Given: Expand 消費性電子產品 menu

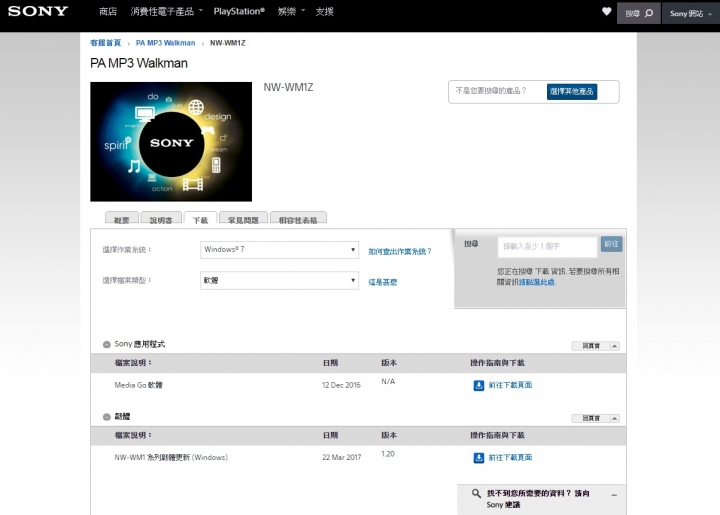Looking at the screenshot, I should [166, 11].
